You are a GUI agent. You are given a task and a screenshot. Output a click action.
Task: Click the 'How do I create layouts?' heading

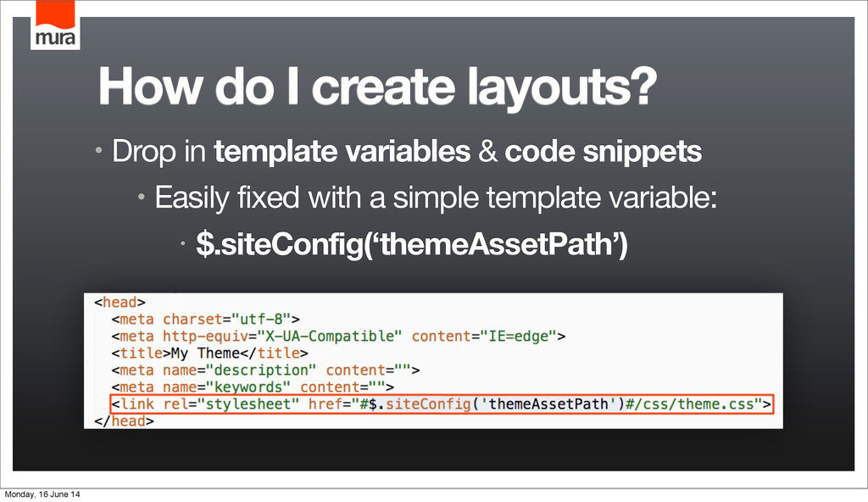pos(377,87)
